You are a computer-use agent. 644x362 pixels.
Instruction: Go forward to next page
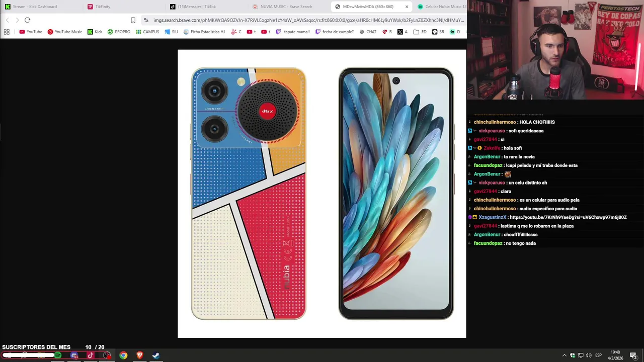17,20
